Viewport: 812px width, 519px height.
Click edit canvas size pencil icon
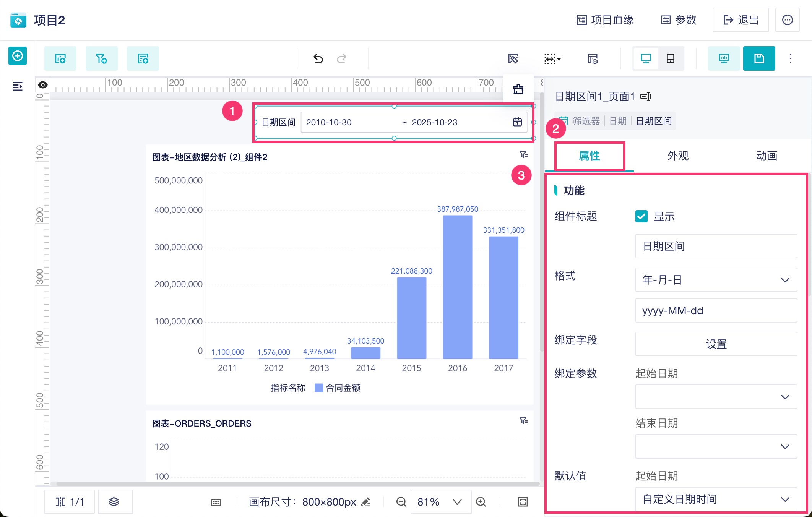[x=366, y=502]
